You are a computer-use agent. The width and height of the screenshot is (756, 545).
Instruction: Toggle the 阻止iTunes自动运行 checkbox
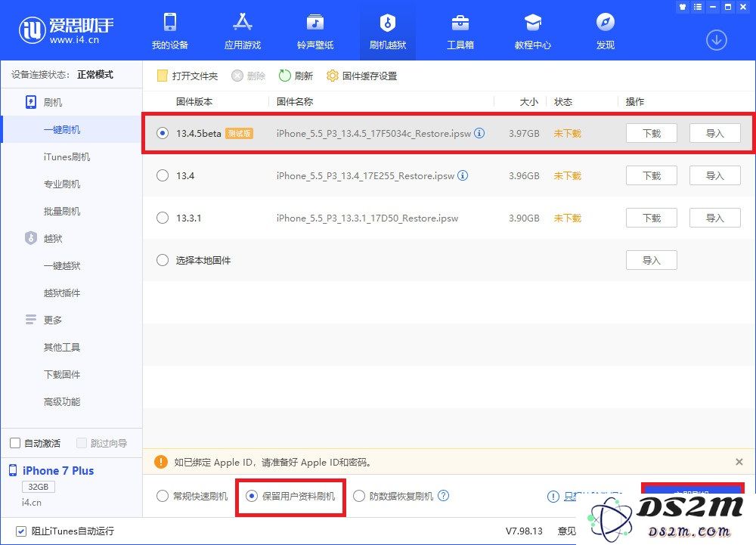click(x=20, y=531)
